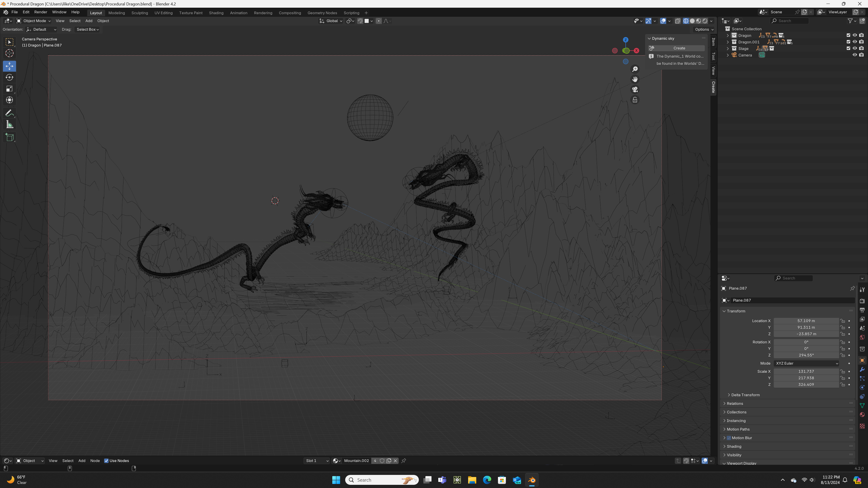This screenshot has height=488, width=868.
Task: Lock the Location X value
Action: [x=842, y=321]
